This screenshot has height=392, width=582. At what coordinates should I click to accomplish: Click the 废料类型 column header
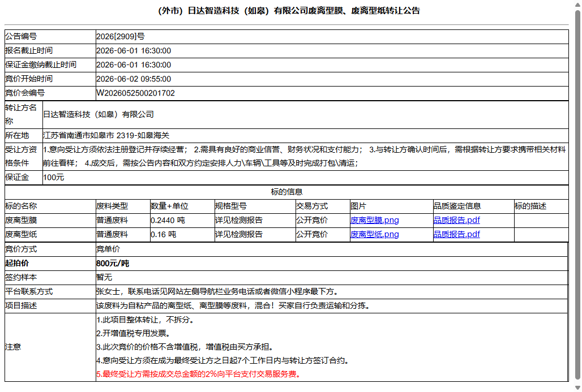[x=112, y=206]
